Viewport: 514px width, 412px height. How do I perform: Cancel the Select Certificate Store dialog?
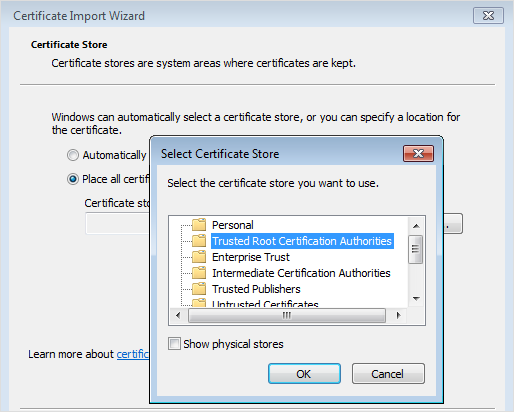click(388, 374)
